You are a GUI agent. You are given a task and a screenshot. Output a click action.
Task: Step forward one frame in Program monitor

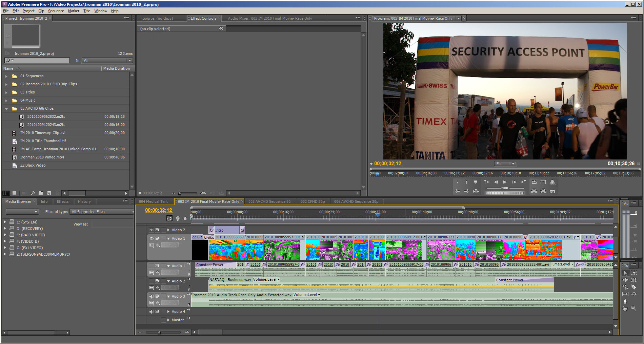[x=514, y=182]
